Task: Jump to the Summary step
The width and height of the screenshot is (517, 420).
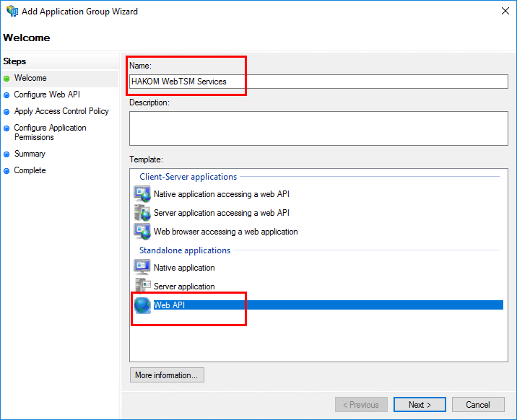Action: tap(30, 154)
